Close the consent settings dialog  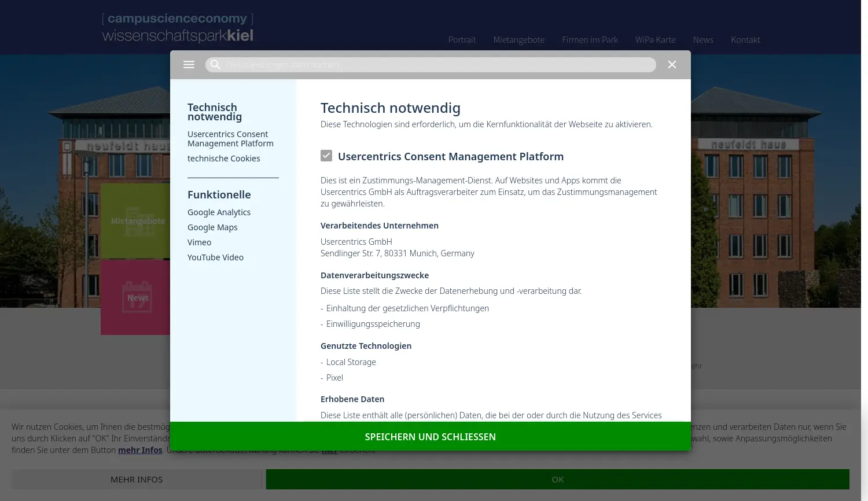pos(672,64)
